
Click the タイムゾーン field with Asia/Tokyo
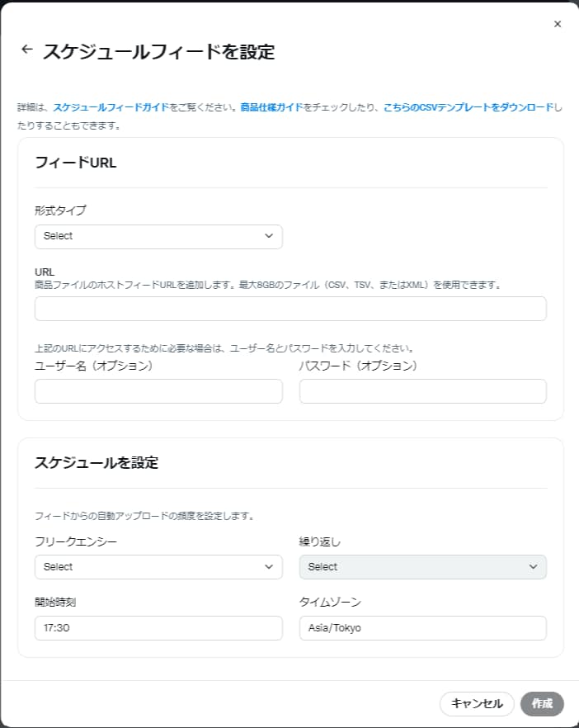click(x=422, y=628)
